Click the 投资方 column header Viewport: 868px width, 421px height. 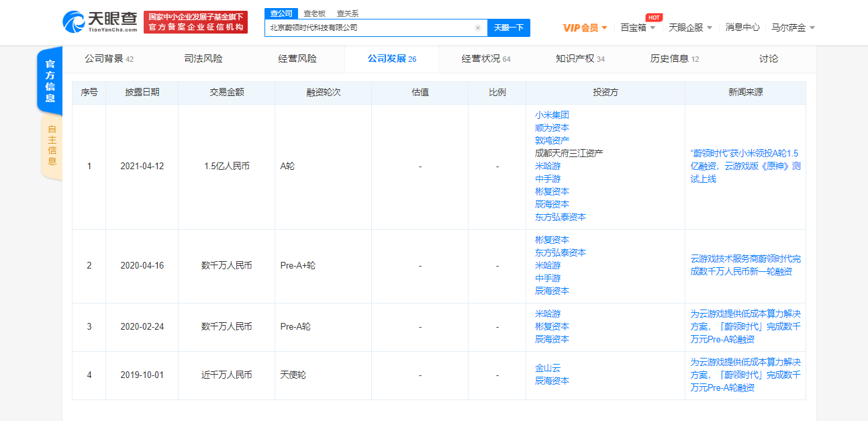click(x=606, y=93)
